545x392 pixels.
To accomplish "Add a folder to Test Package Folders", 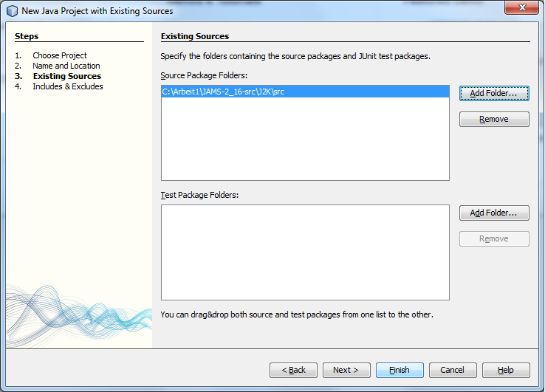I will (494, 213).
